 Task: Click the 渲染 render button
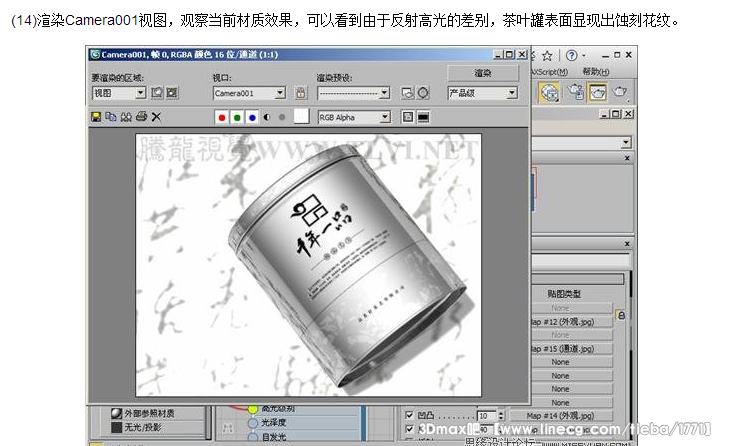click(x=483, y=73)
